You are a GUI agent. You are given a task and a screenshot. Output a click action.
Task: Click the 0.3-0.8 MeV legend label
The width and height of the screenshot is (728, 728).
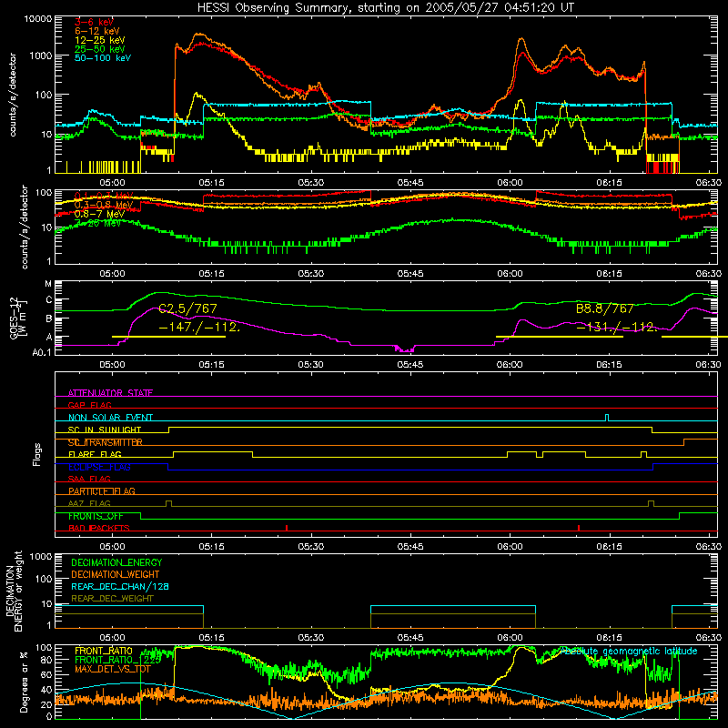(x=104, y=206)
